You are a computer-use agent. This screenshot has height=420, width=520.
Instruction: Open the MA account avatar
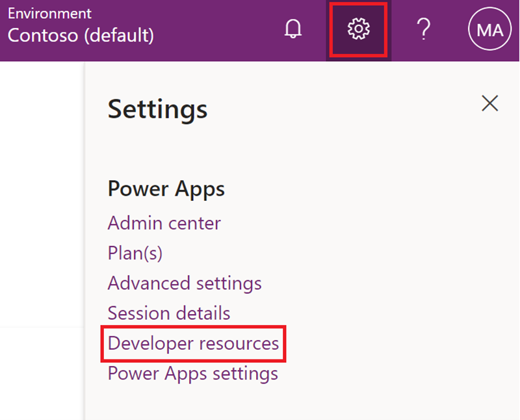(489, 29)
